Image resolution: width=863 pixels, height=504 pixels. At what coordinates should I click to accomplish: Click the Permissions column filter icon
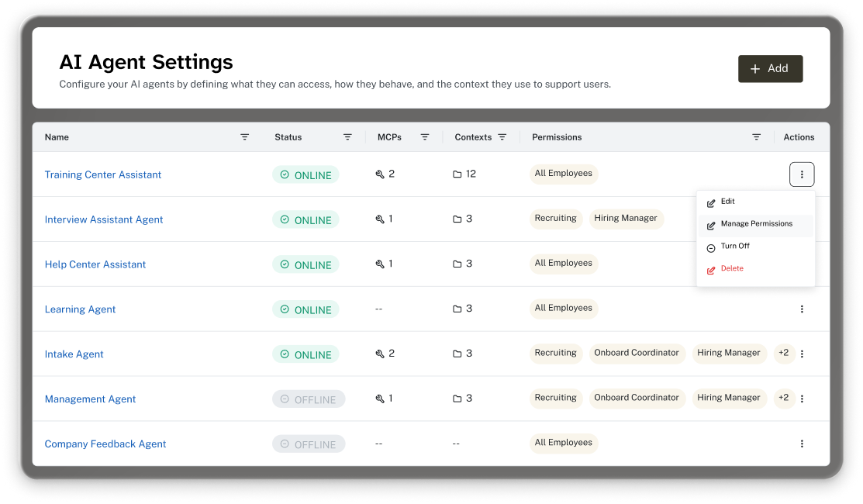point(756,137)
